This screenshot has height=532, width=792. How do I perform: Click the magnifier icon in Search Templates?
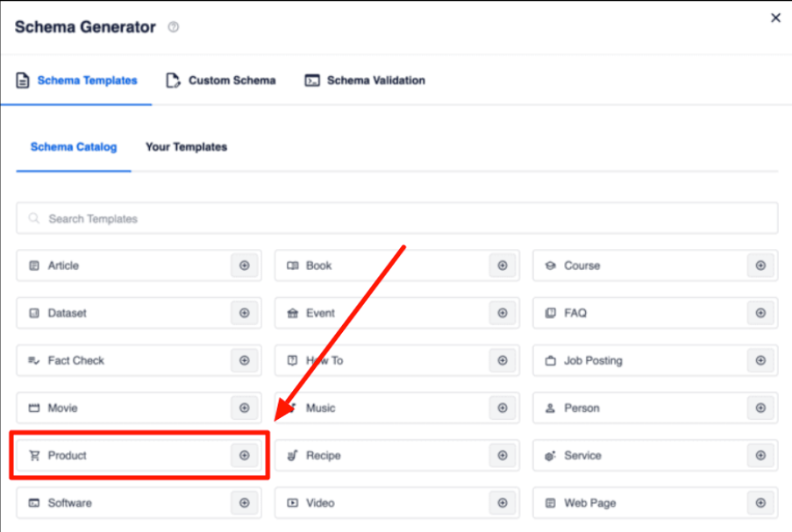34,218
